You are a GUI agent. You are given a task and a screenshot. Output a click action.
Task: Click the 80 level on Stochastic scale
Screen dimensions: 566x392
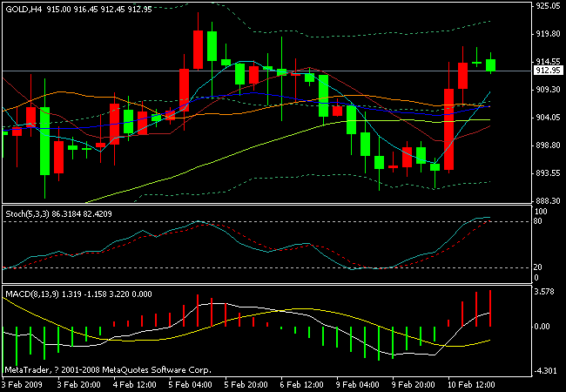tap(538, 221)
